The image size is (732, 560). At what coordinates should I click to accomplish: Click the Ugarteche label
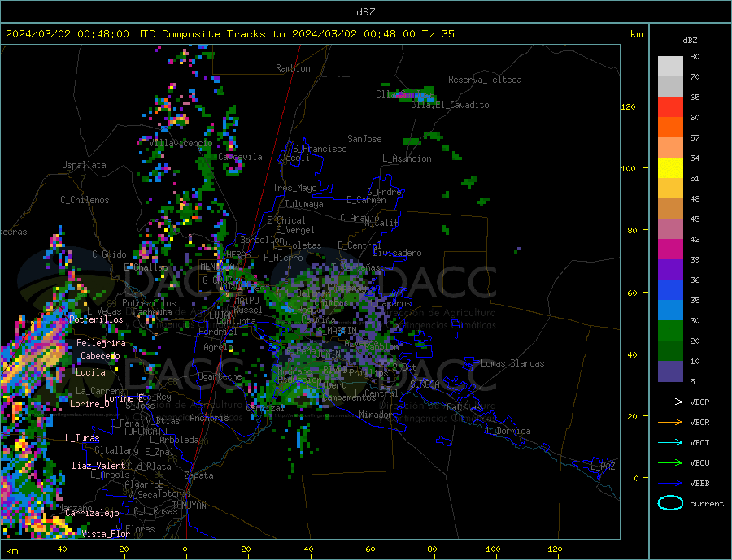[220, 376]
